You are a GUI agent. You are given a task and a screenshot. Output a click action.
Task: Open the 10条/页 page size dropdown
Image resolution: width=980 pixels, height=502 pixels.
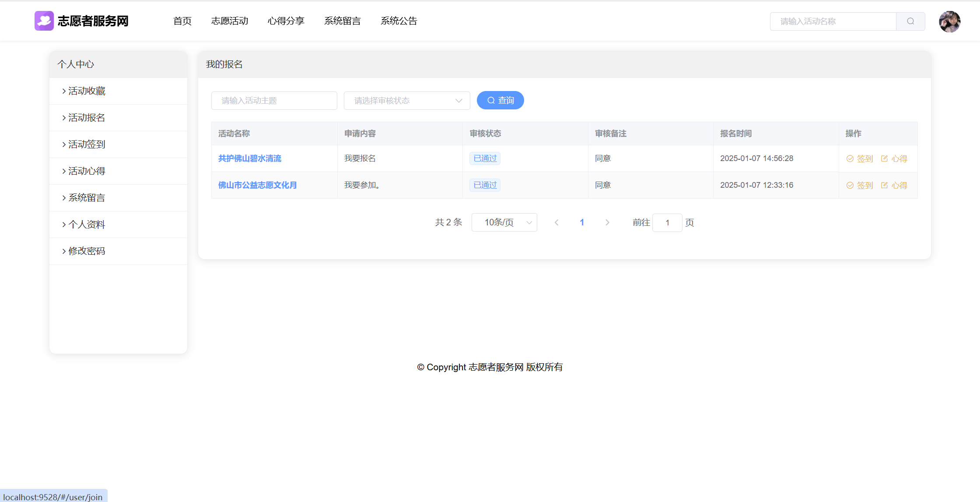504,222
